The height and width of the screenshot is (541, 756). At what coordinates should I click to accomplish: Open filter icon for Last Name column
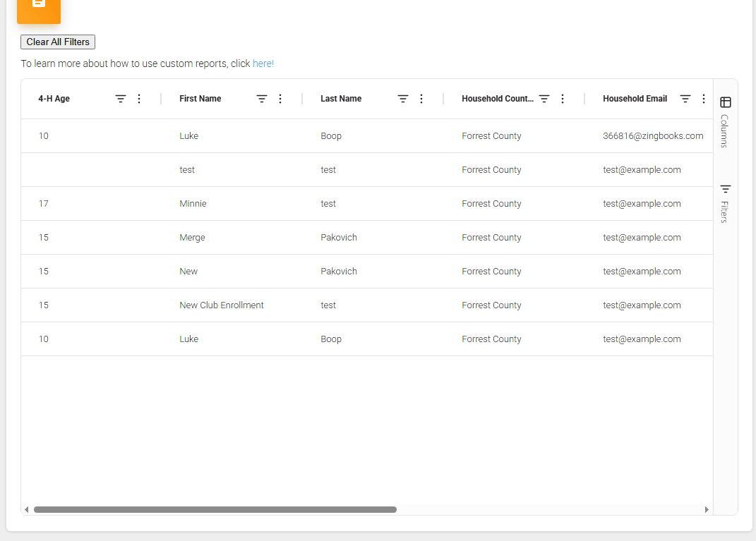coord(403,99)
